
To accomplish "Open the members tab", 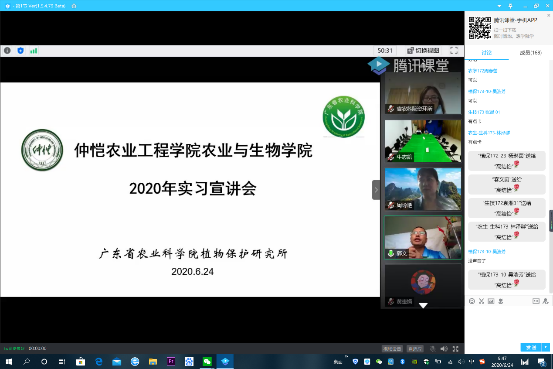I will coord(530,53).
